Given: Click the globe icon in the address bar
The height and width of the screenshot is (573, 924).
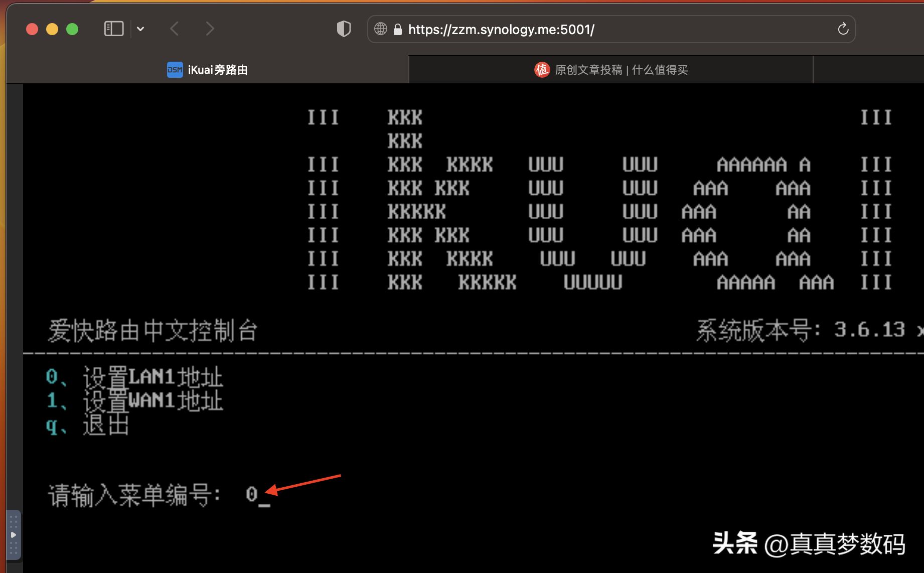Looking at the screenshot, I should click(381, 29).
